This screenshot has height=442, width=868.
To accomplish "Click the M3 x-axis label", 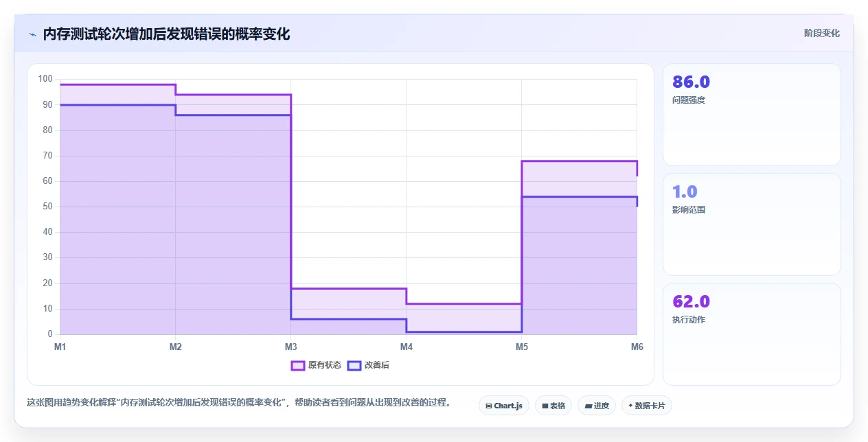I will 290,347.
